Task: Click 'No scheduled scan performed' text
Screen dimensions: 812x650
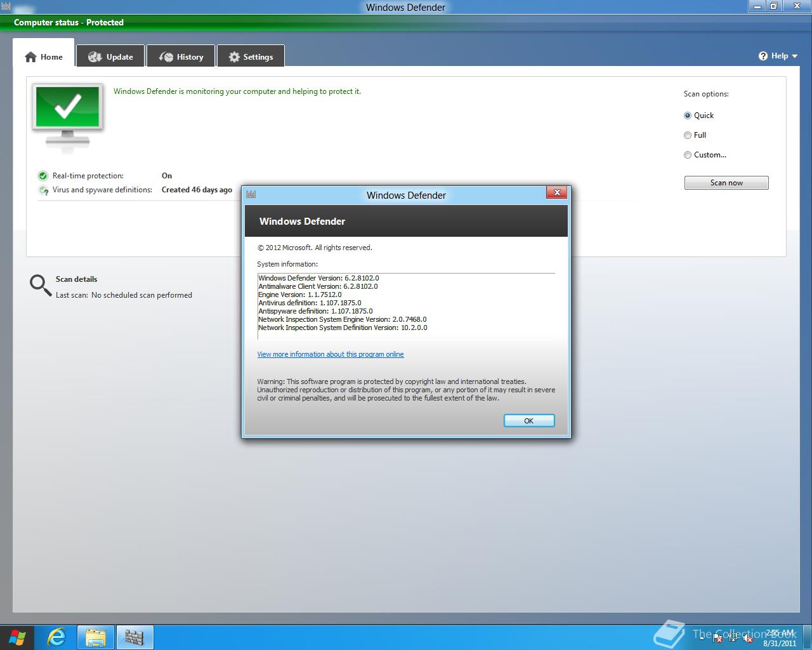Action: 141,295
